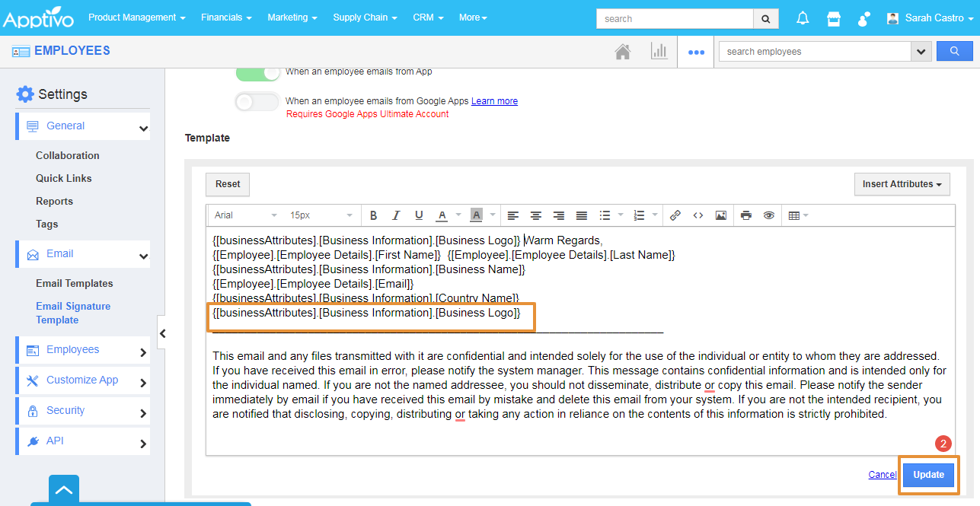
Task: Open the text highlight color picker
Action: pos(477,215)
